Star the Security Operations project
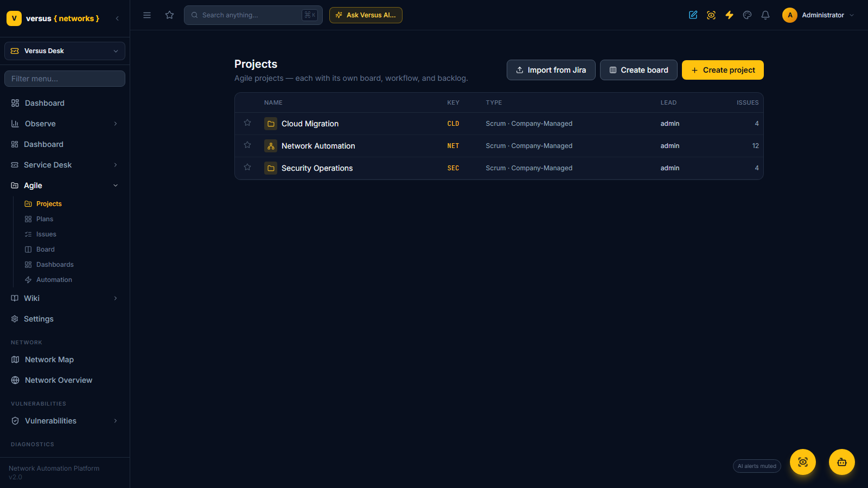This screenshot has height=488, width=868. (x=247, y=168)
